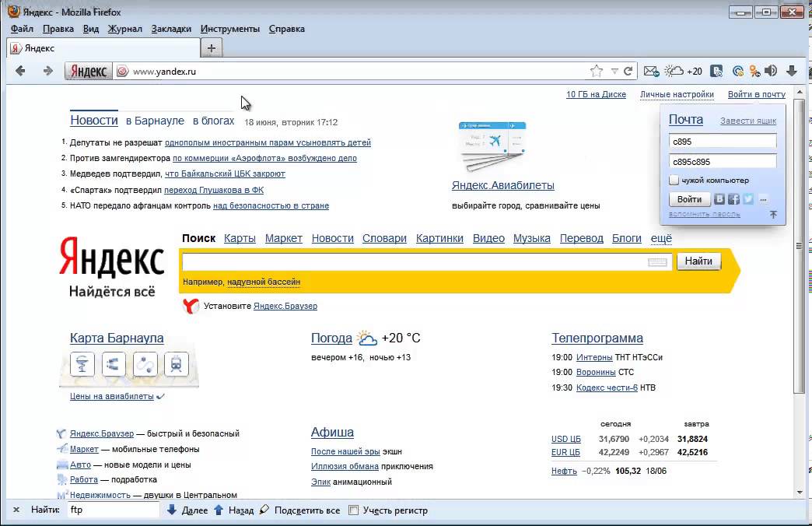This screenshot has height=526, width=812.
Task: Open the Журнал menu
Action: [x=124, y=29]
